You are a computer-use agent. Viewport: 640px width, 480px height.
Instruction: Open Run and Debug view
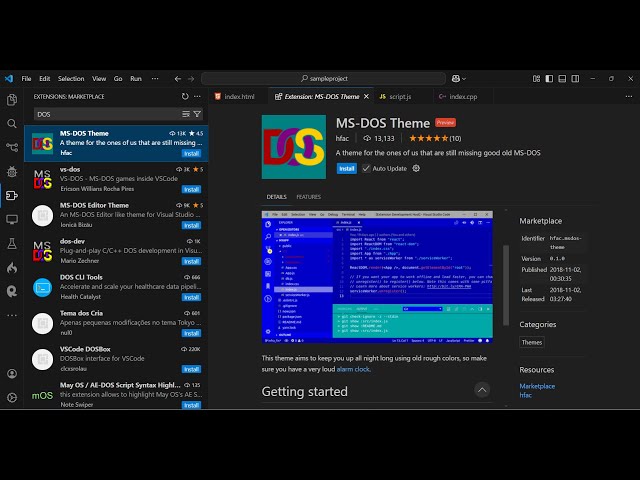coord(12,172)
